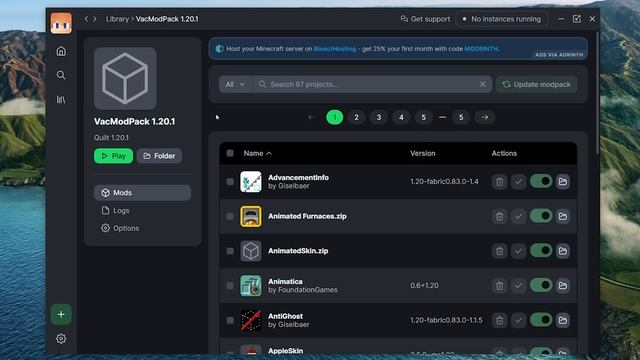Open the settings gear in sidebar
Viewport: 640px width, 360px height.
[x=61, y=338]
